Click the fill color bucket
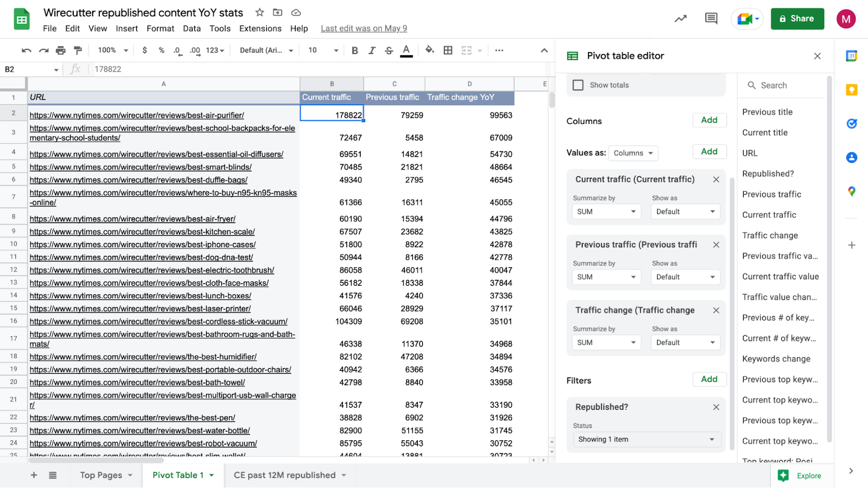The height and width of the screenshot is (488, 868). (x=430, y=50)
